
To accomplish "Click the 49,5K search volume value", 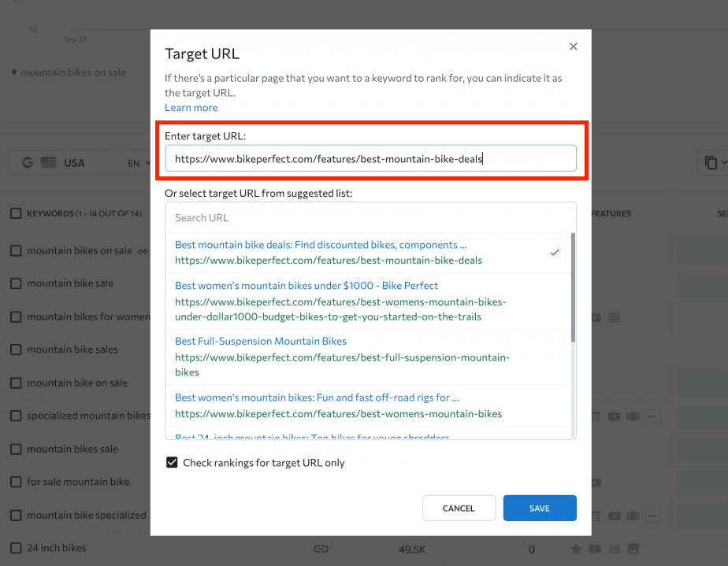I will (x=412, y=549).
